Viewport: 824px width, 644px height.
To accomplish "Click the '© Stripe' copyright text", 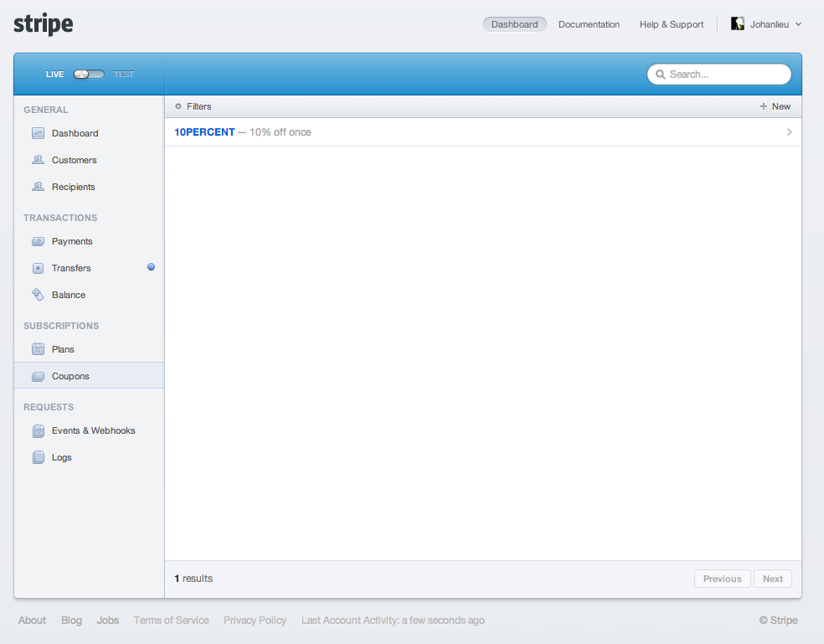I will [778, 621].
